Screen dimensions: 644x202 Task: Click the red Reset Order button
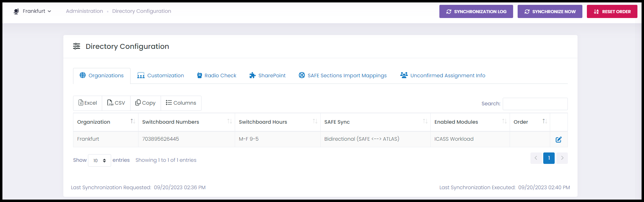coord(612,11)
